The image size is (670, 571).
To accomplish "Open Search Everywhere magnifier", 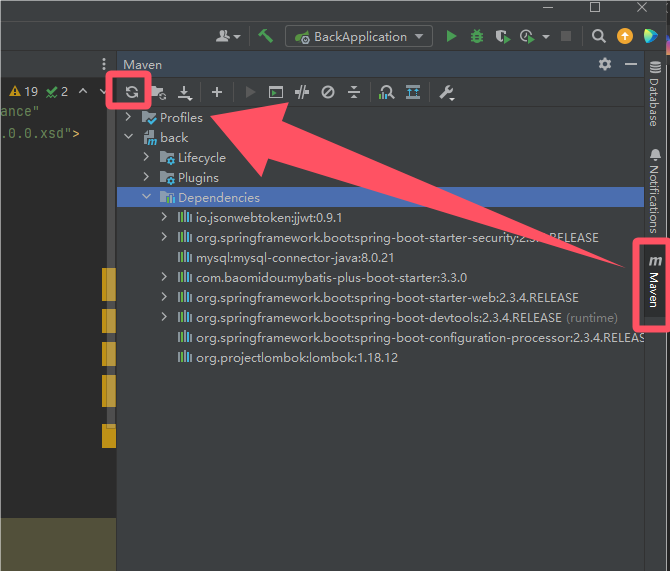I will tap(599, 36).
